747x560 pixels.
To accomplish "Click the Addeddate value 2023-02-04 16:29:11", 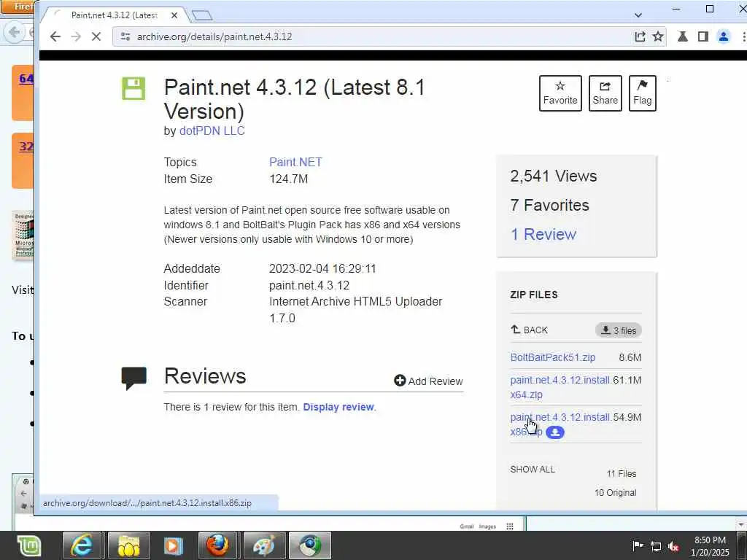I will pyautogui.click(x=322, y=268).
